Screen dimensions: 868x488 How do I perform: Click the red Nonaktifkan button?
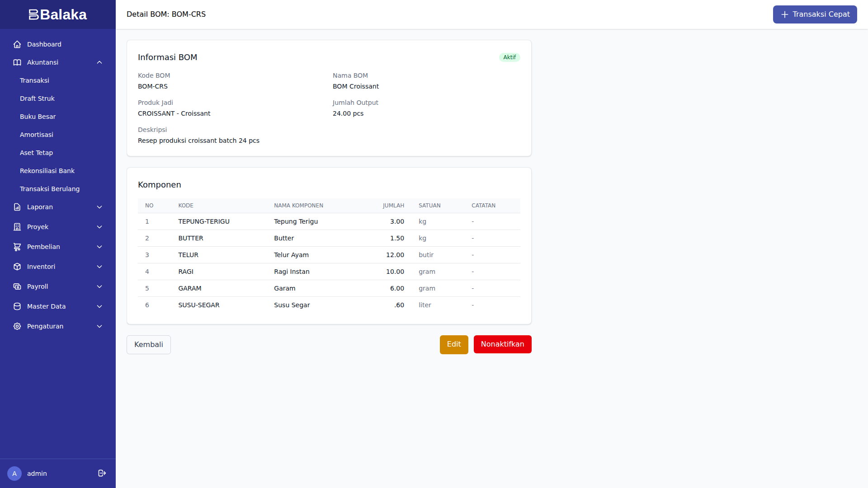[x=502, y=344]
